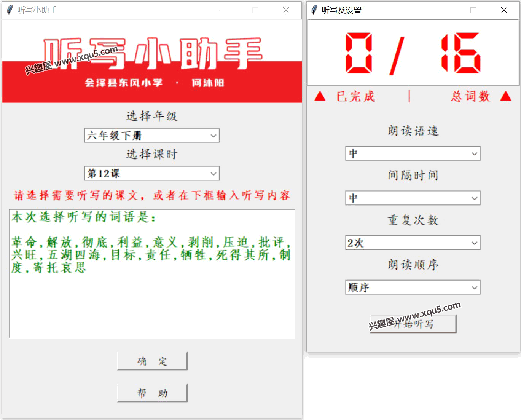Click the 重复次数 label
This screenshot has width=521, height=420.
coord(413,220)
